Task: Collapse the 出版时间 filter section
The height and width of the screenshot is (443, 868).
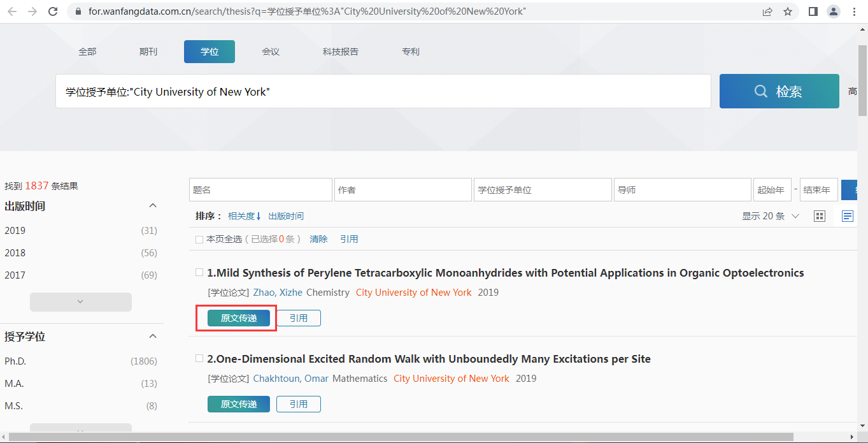Action: 153,206
